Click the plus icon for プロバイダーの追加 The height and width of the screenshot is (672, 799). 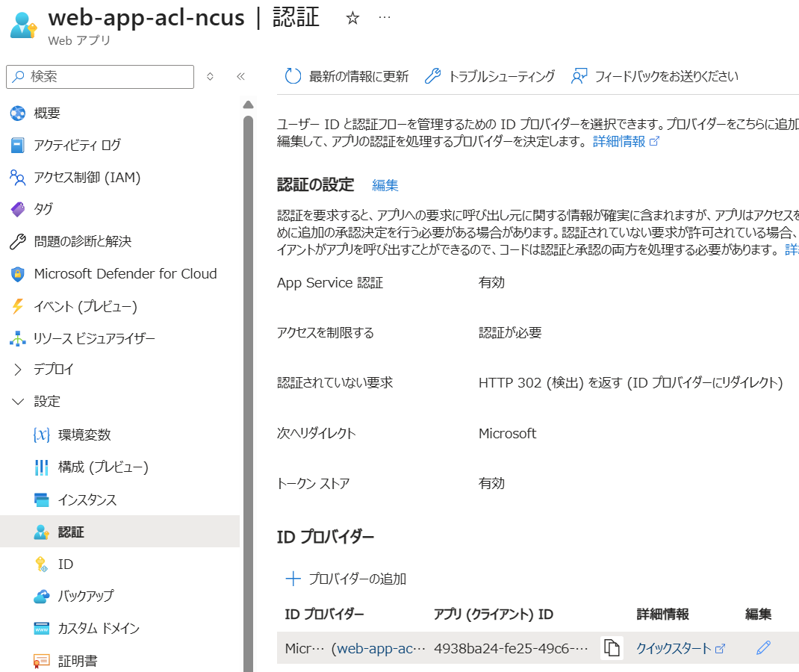(x=293, y=579)
